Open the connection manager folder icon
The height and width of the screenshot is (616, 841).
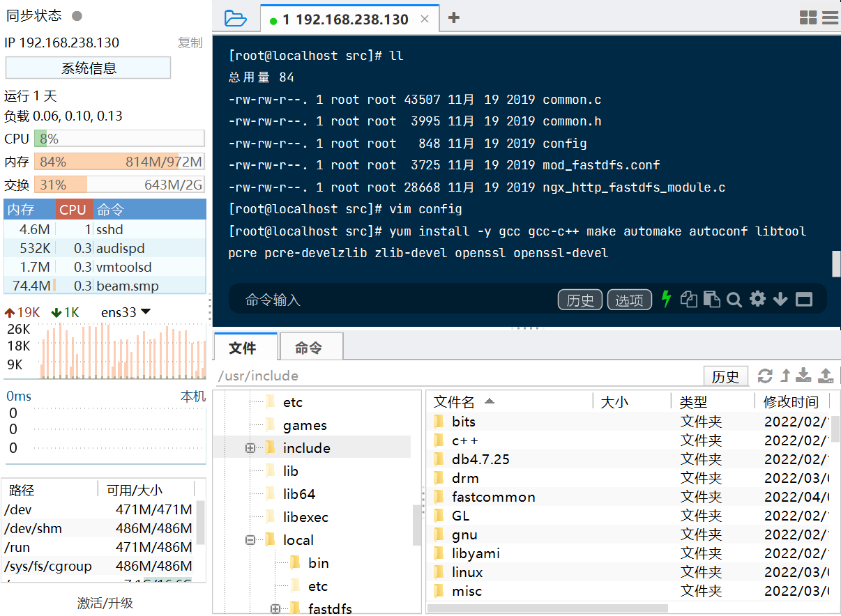coord(236,18)
